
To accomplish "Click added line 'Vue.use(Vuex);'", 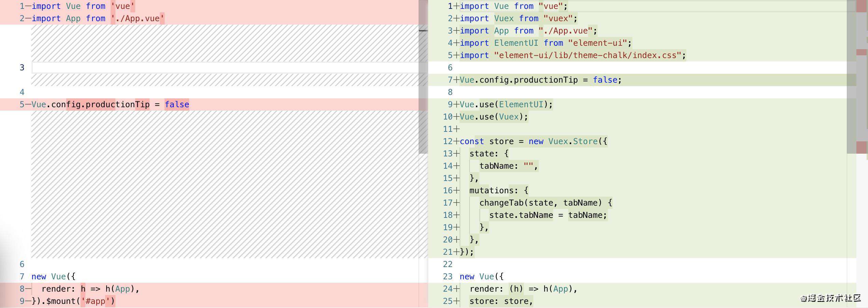I will pos(494,117).
